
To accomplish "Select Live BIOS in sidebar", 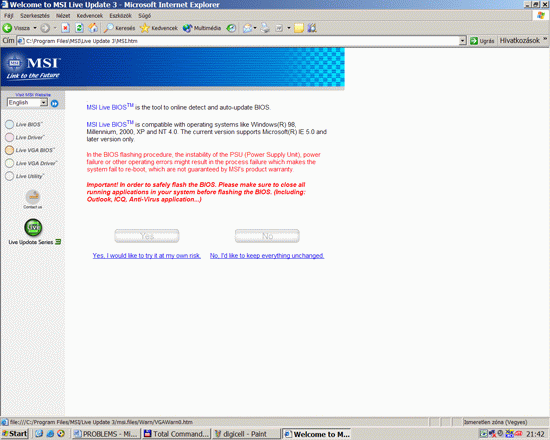I will tap(24, 124).
